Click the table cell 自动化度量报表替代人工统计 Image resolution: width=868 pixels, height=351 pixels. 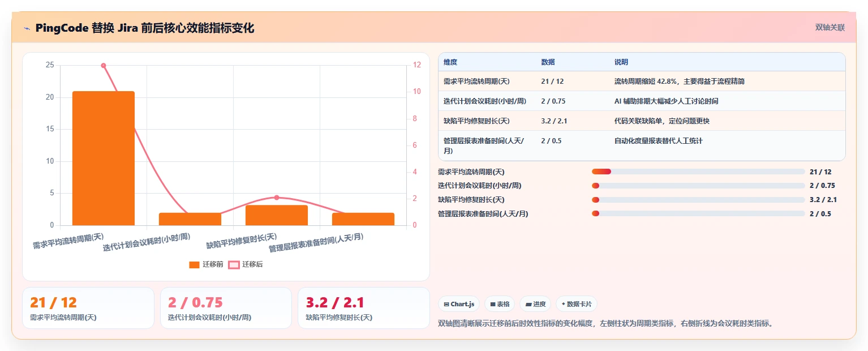pos(727,145)
